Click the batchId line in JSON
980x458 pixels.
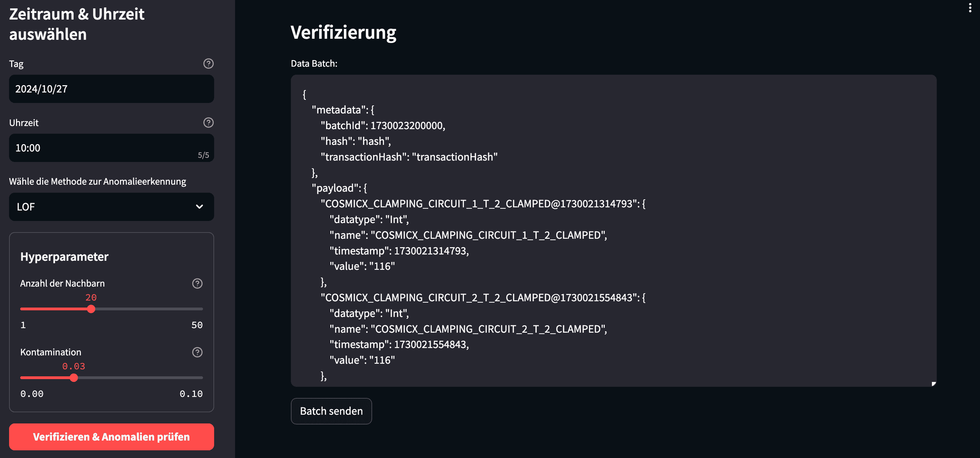coord(383,126)
